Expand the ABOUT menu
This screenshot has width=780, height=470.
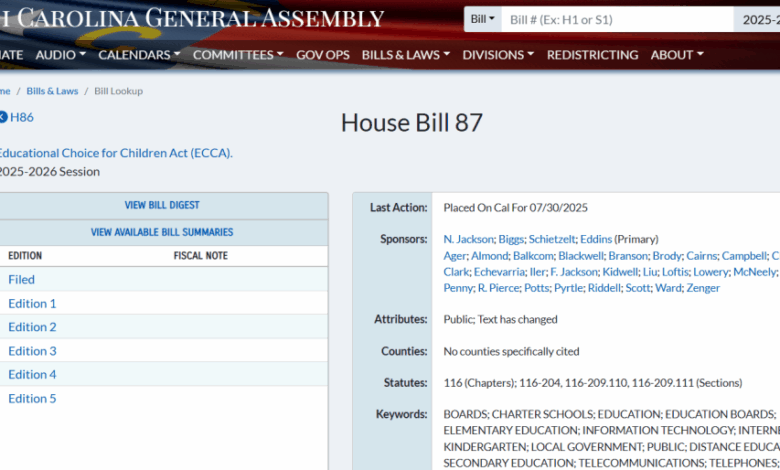coord(677,55)
